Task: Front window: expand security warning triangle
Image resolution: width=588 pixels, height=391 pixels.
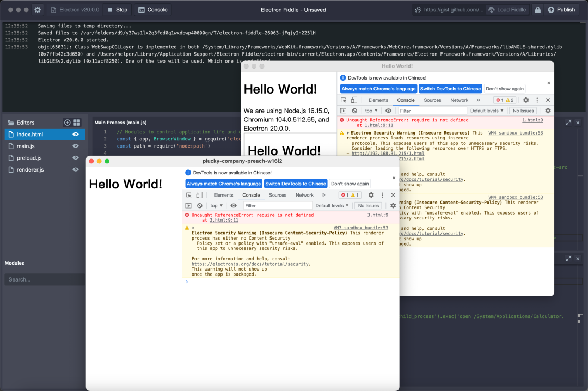Action: (x=193, y=228)
